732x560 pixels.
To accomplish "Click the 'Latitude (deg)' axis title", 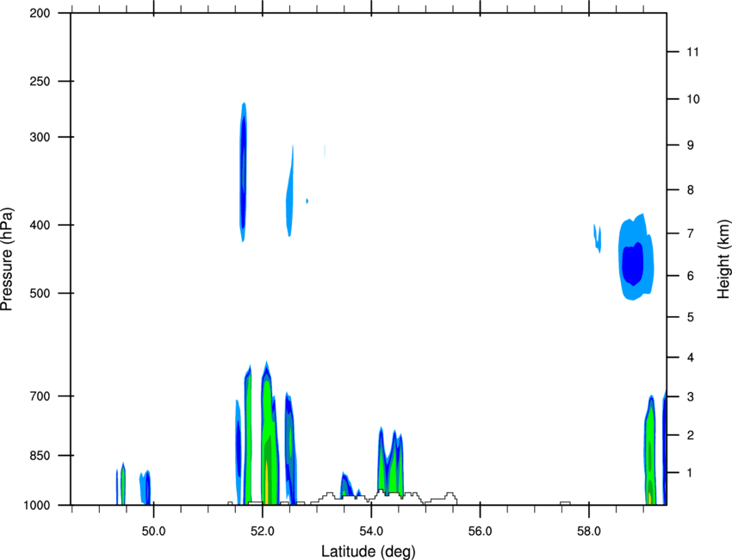I will point(368,551).
